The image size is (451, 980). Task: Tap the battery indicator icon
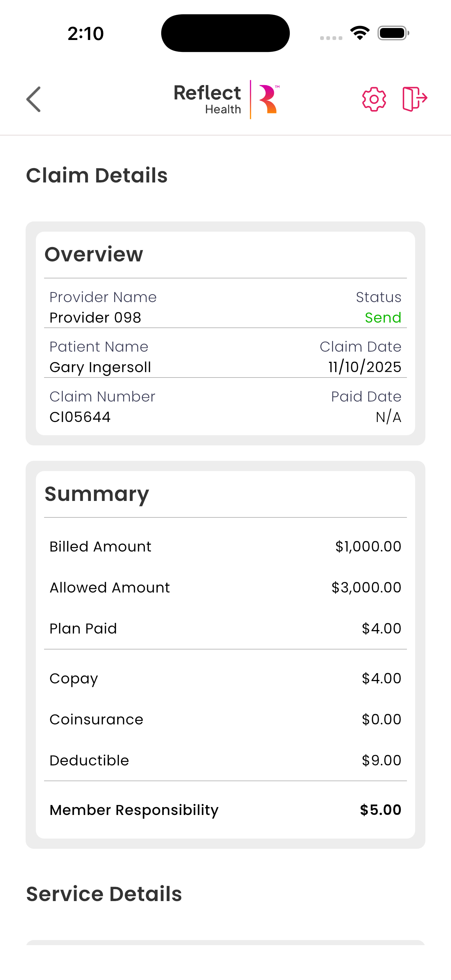pyautogui.click(x=393, y=33)
